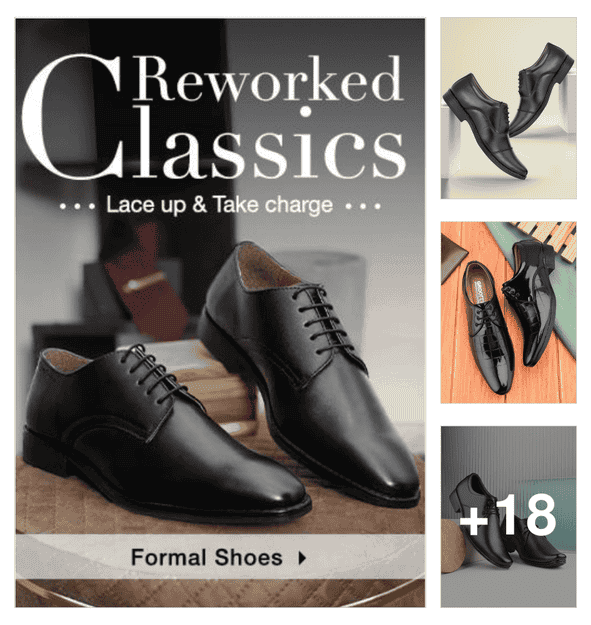591x625 pixels.
Task: Click the translucent Formal Shoes strip
Action: [220, 557]
